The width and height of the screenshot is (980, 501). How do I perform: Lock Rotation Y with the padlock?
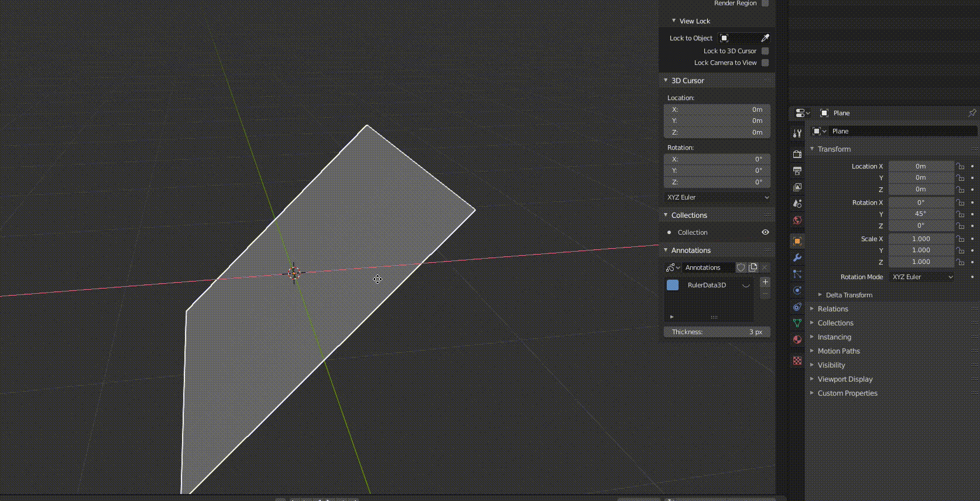tap(960, 214)
